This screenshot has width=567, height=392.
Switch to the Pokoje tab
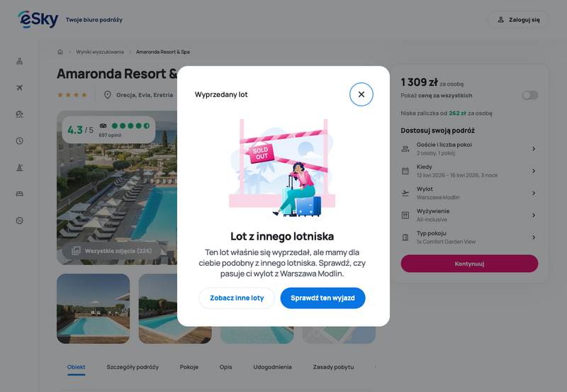pyautogui.click(x=189, y=367)
